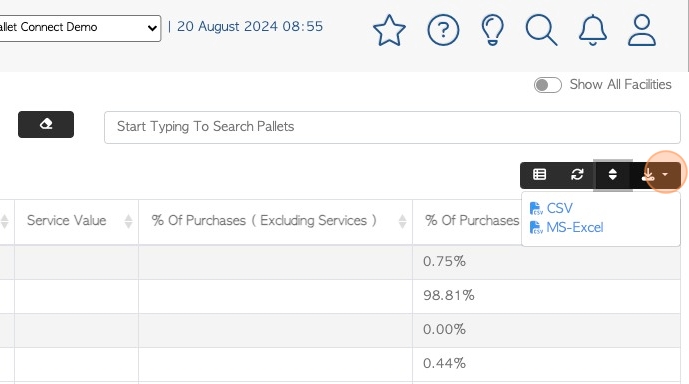Expand the Pallet Connect Demo dropdown

point(80,28)
